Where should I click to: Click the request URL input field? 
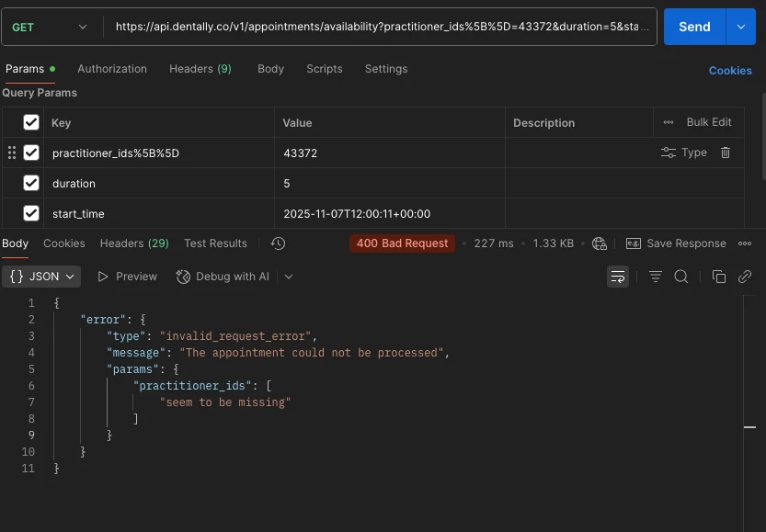382,28
